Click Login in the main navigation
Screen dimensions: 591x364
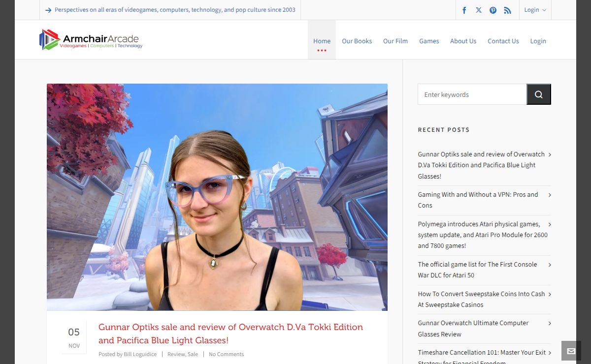(538, 41)
